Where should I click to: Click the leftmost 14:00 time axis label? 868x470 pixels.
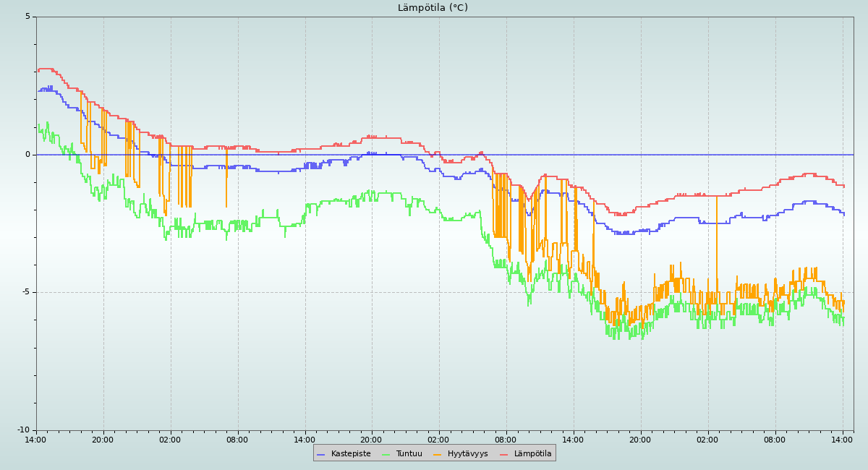[x=35, y=440]
